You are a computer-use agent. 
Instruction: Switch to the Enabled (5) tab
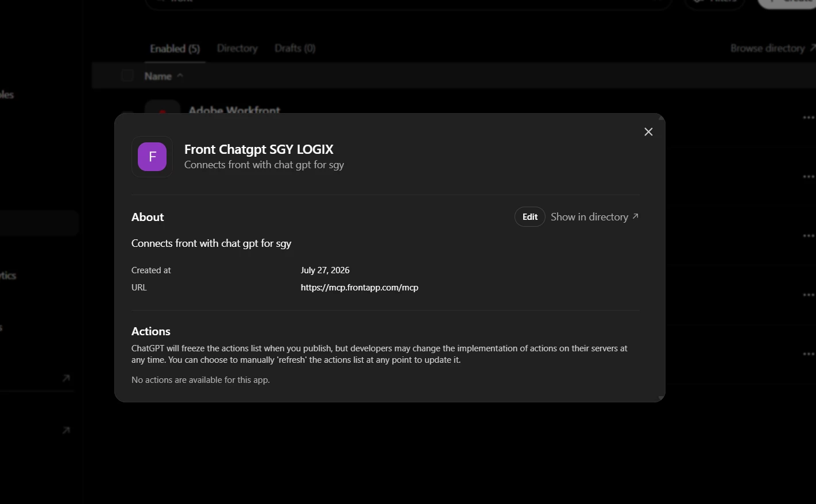tap(175, 49)
